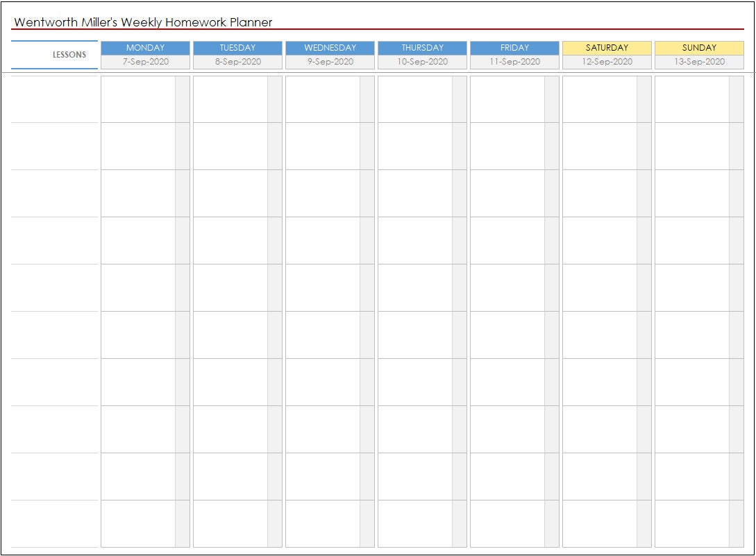Click the SATURDAY header cell
756x556 pixels.
click(x=607, y=48)
